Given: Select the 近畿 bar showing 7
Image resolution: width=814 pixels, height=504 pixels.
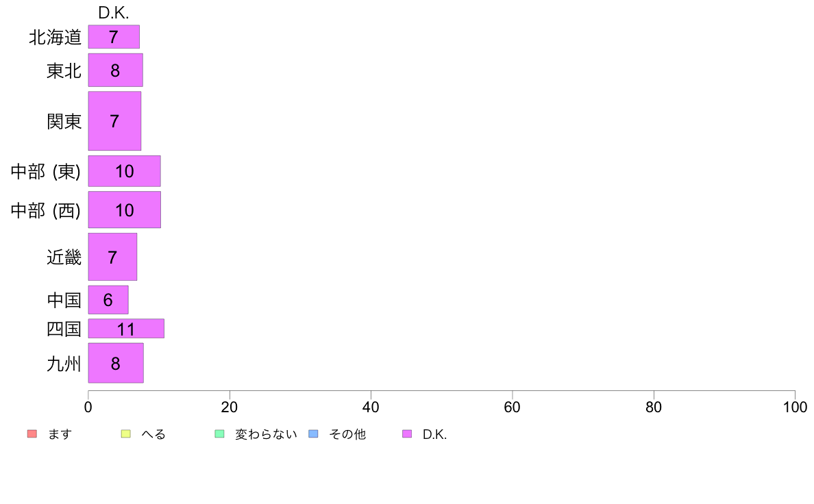Looking at the screenshot, I should (112, 257).
